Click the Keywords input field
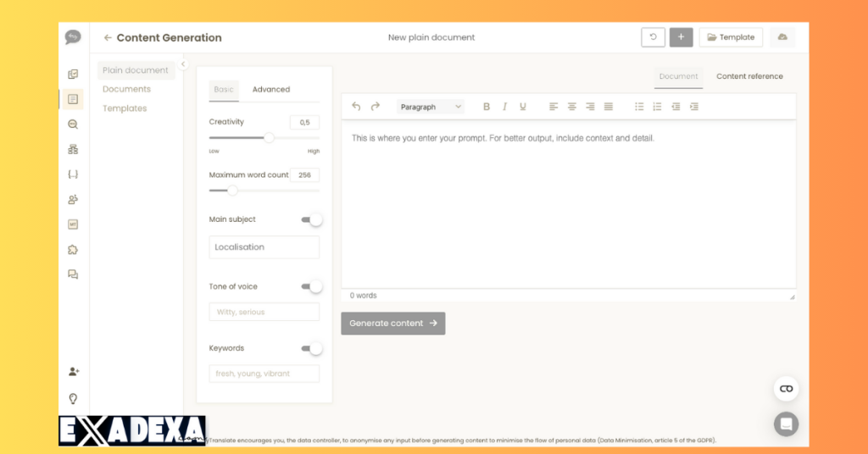The width and height of the screenshot is (868, 454). 264,374
